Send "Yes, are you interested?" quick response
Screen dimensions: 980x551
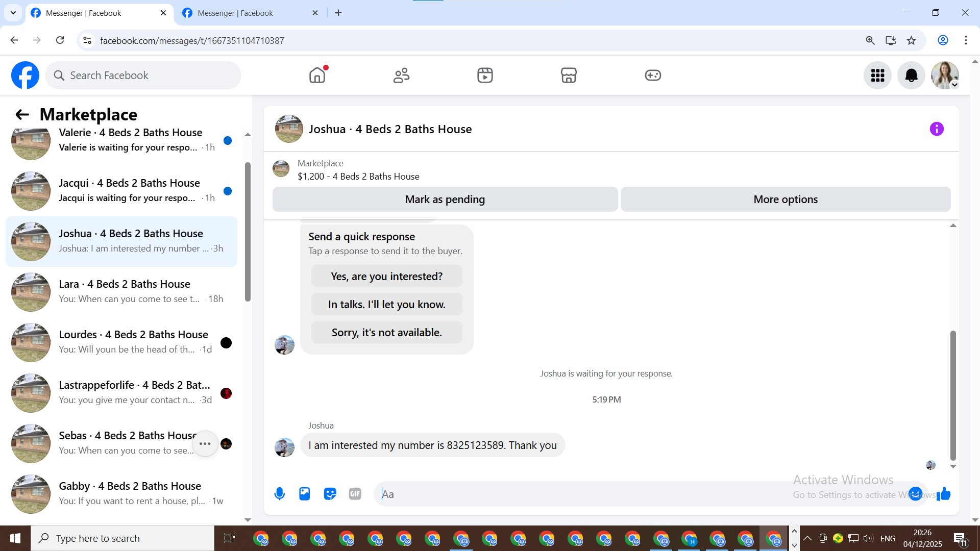[386, 277]
